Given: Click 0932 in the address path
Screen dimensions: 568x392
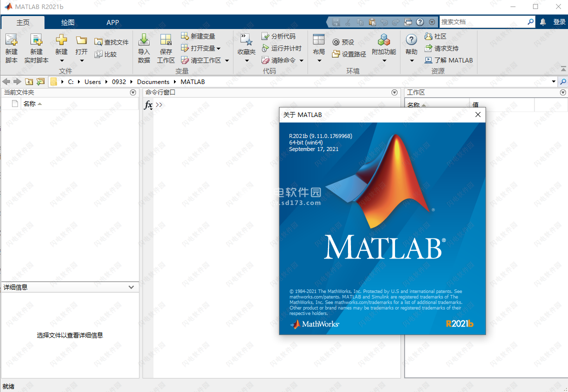Looking at the screenshot, I should 119,82.
